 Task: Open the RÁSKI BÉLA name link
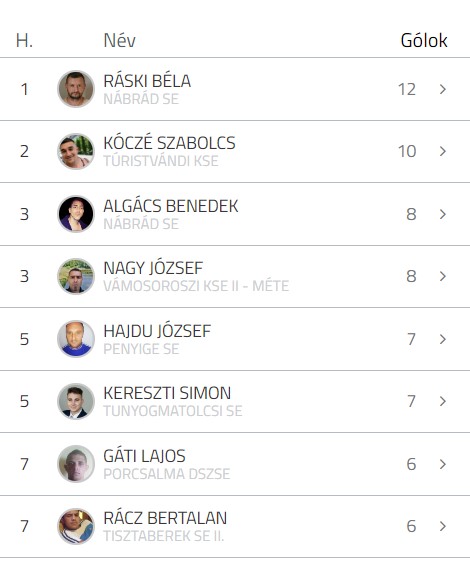(x=147, y=81)
